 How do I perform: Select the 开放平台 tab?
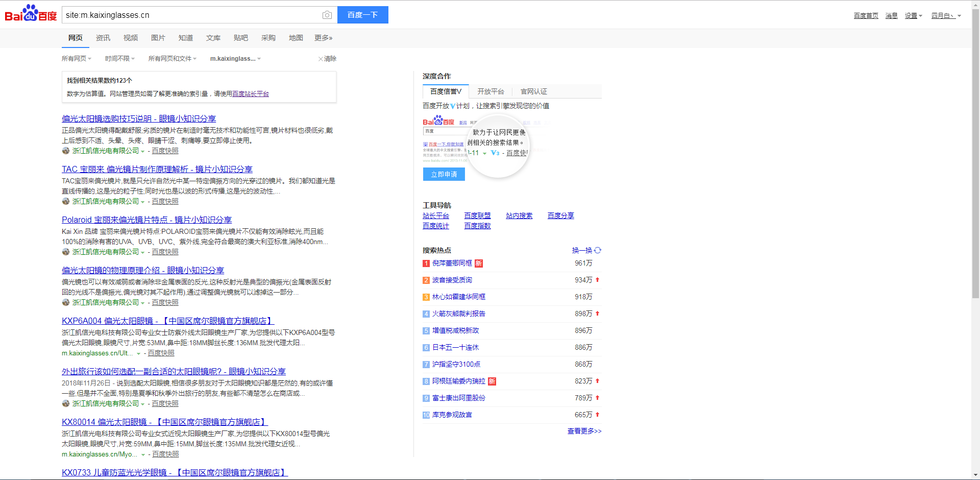491,91
